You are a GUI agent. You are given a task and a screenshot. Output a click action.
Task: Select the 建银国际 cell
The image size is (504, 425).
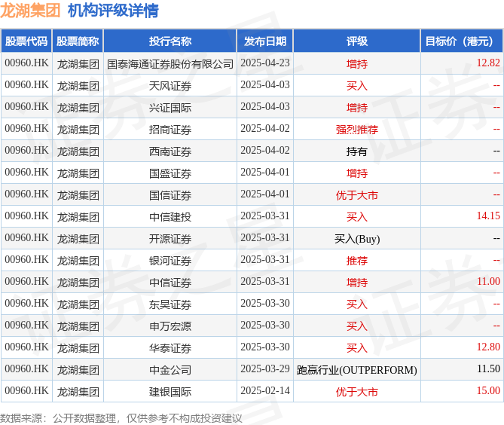coord(170,392)
